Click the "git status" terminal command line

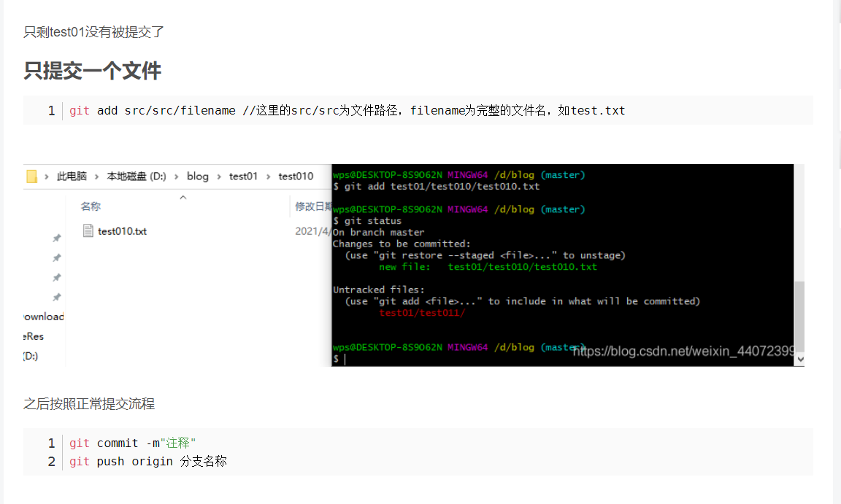[x=373, y=221]
